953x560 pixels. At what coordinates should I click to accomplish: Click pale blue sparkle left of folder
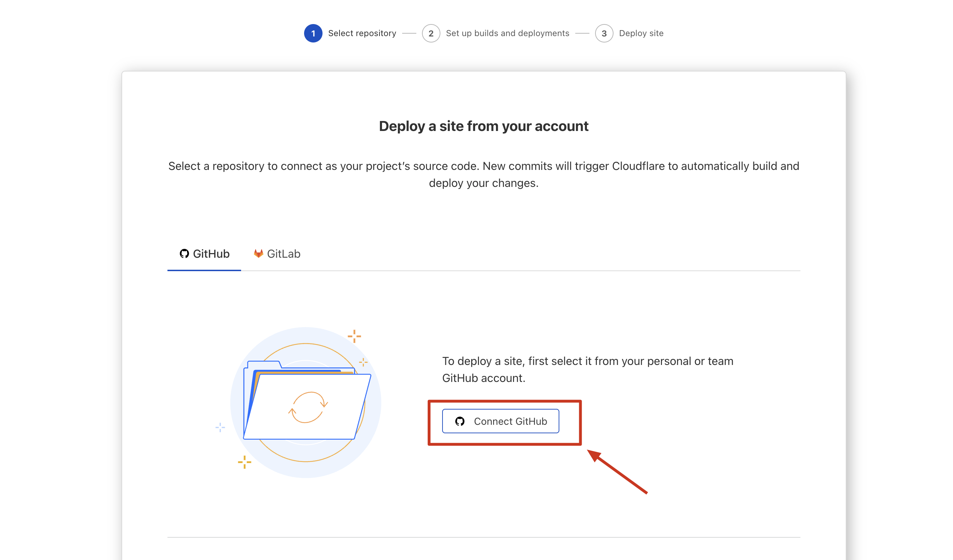pyautogui.click(x=220, y=428)
